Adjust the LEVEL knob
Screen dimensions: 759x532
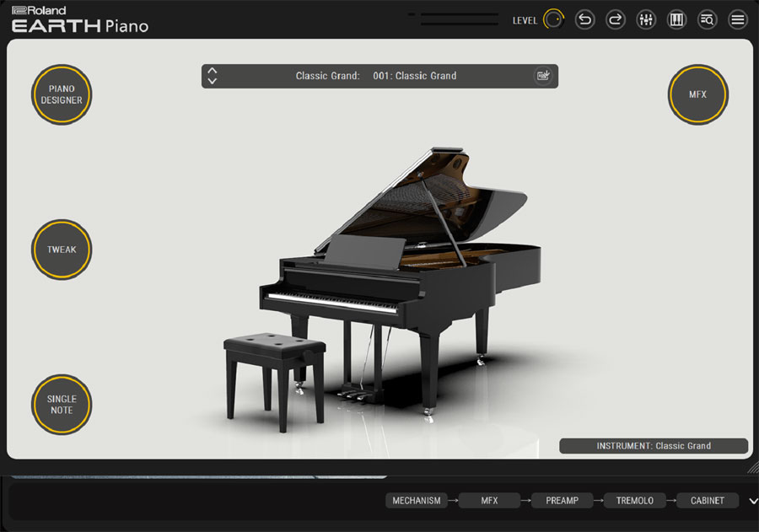pyautogui.click(x=554, y=19)
